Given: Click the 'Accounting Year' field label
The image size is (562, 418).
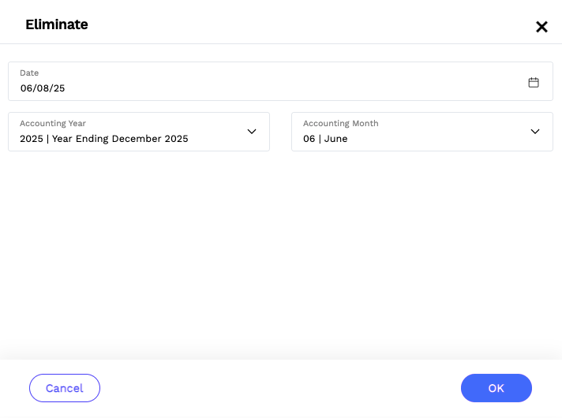Looking at the screenshot, I should click(x=53, y=123).
